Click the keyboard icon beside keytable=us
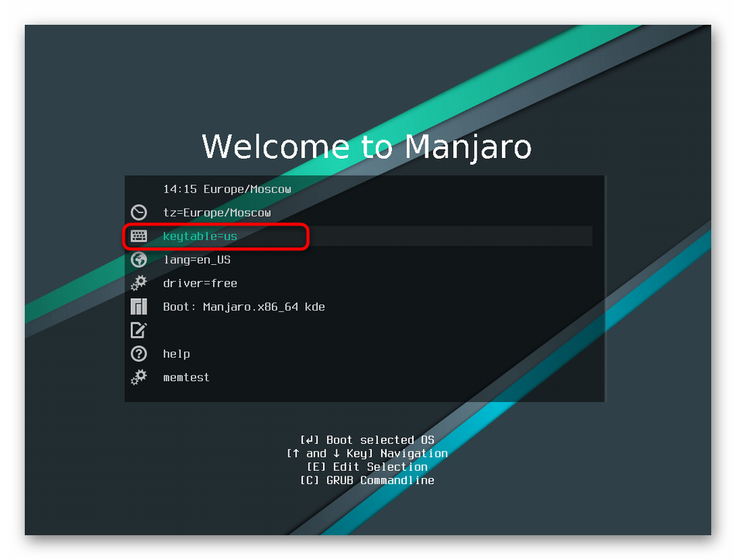This screenshot has height=560, width=736. (x=139, y=236)
